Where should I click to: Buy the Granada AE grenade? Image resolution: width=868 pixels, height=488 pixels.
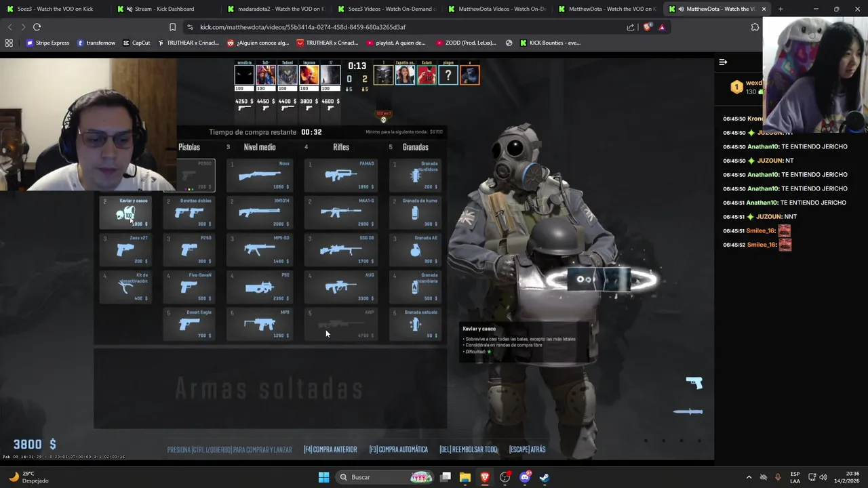click(416, 249)
